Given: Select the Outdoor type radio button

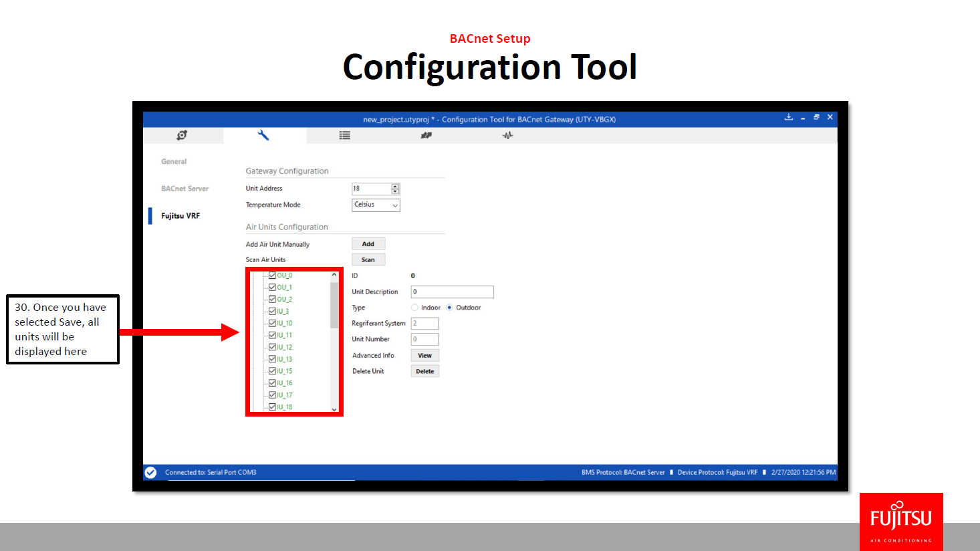Looking at the screenshot, I should (449, 308).
